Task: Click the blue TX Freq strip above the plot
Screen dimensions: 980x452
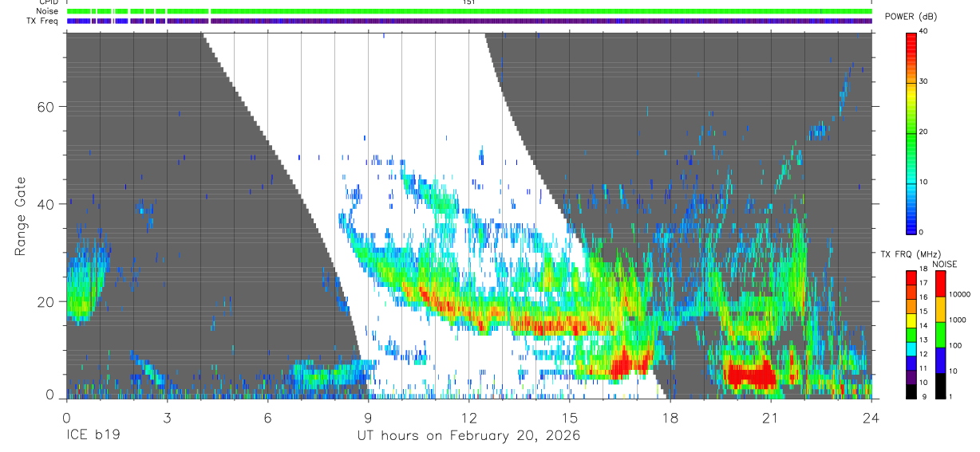Action: [x=469, y=22]
